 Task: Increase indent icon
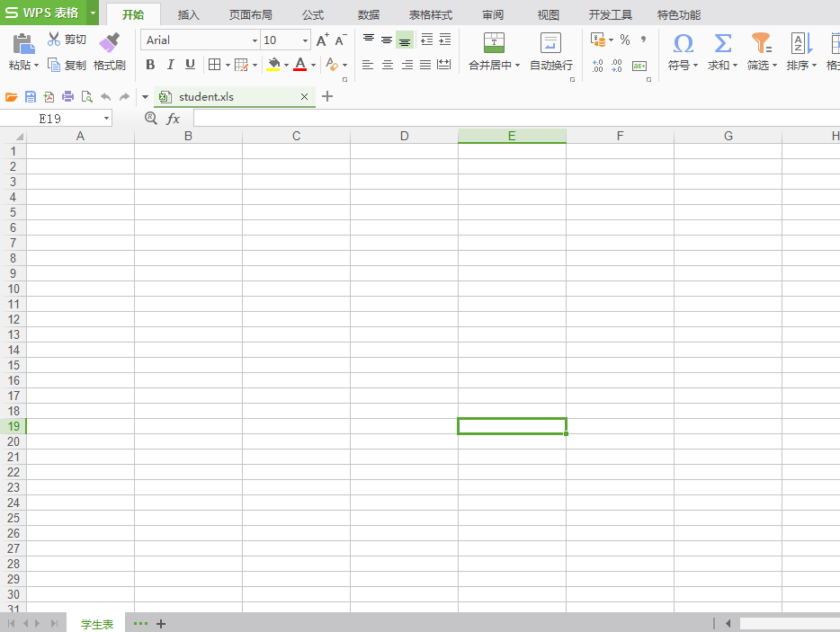(x=444, y=39)
